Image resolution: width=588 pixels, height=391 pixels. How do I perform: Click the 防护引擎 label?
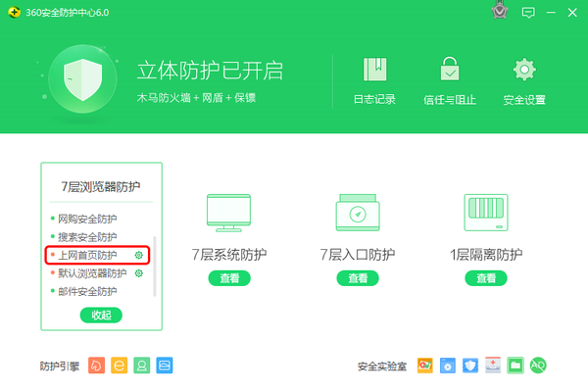point(60,367)
